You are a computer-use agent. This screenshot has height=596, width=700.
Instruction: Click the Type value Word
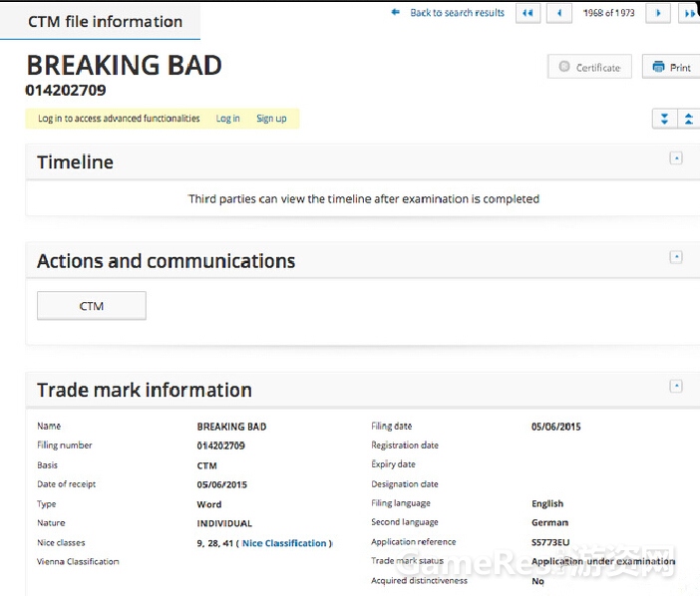tap(209, 504)
